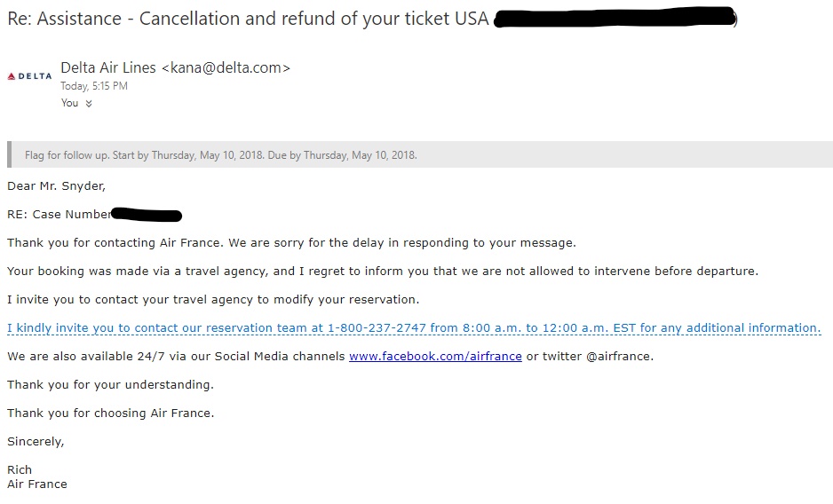
Task: Click the "Sincerely," closing text
Action: point(36,442)
